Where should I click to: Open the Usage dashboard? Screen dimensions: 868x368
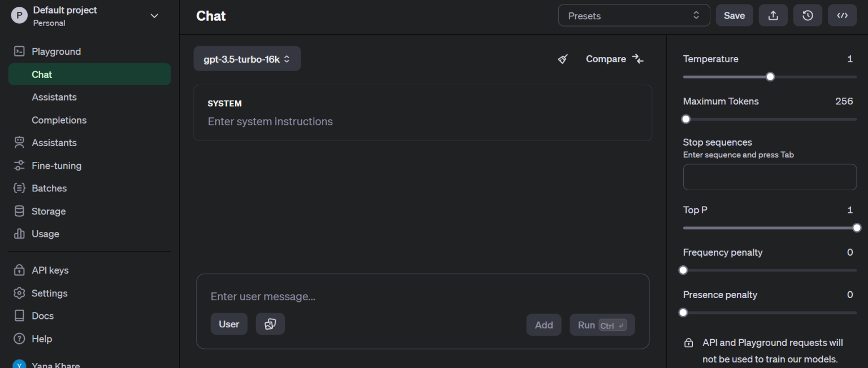pos(45,234)
